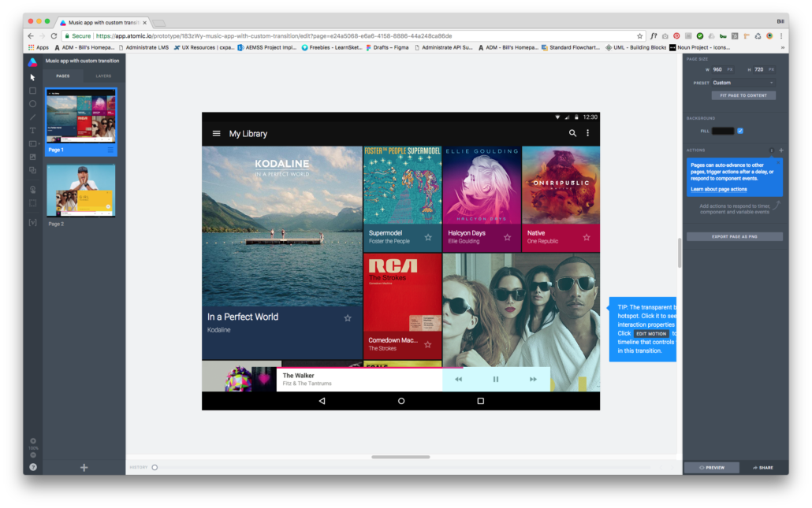Screen dimensions: 812x508
Task: Select the Ellipse shape tool
Action: tap(32, 103)
